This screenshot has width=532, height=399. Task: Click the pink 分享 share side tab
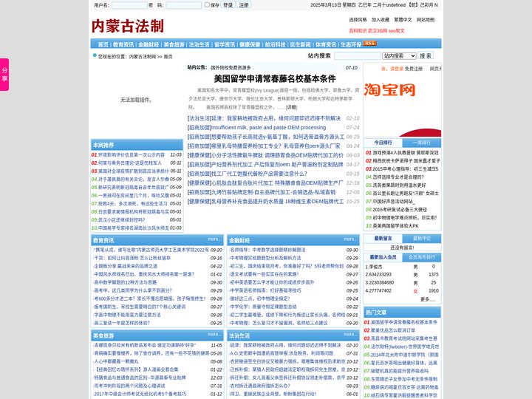[4, 75]
